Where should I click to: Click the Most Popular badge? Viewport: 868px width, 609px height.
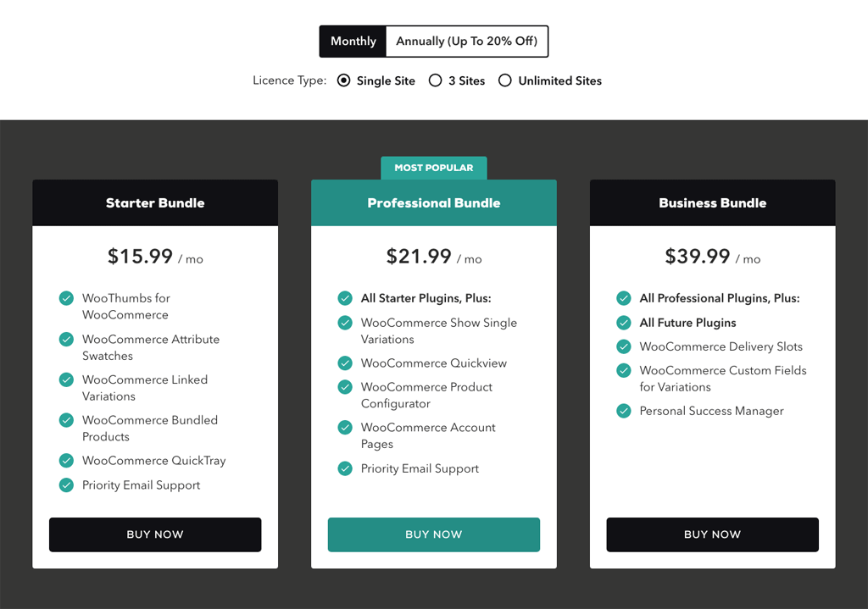pos(434,168)
